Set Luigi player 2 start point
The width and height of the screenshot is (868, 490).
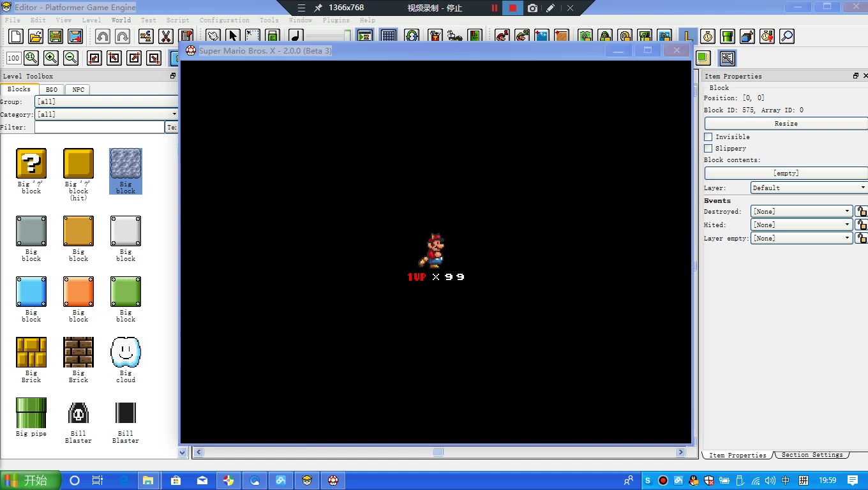click(x=522, y=36)
